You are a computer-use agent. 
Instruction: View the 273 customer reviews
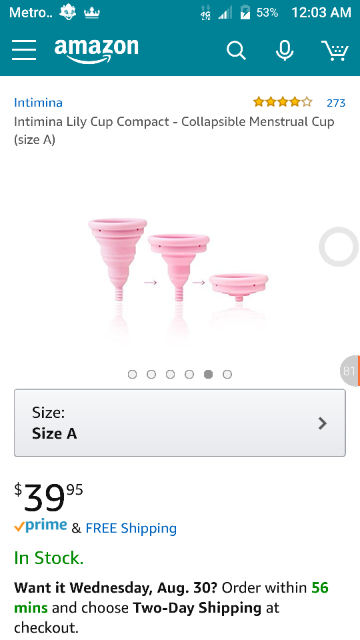coord(336,103)
